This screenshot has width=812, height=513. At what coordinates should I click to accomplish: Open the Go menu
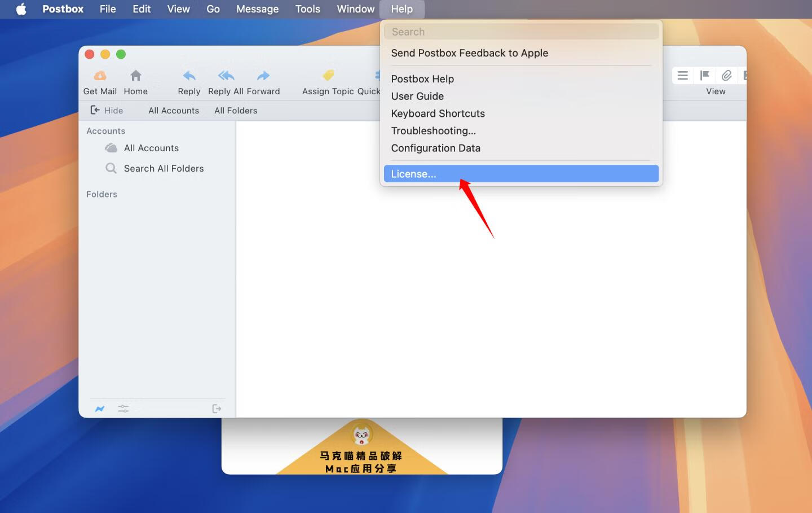213,9
